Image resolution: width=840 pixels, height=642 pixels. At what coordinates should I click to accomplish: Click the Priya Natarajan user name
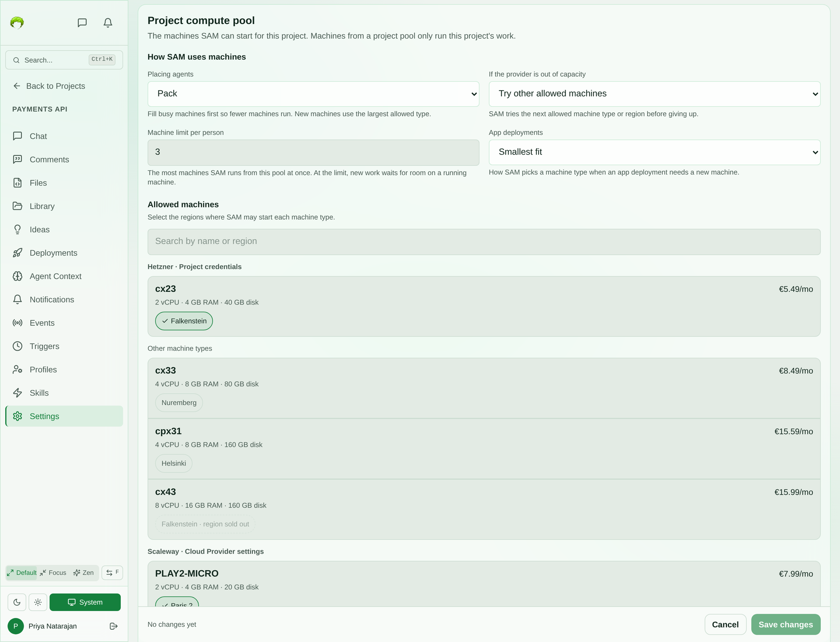[52, 626]
